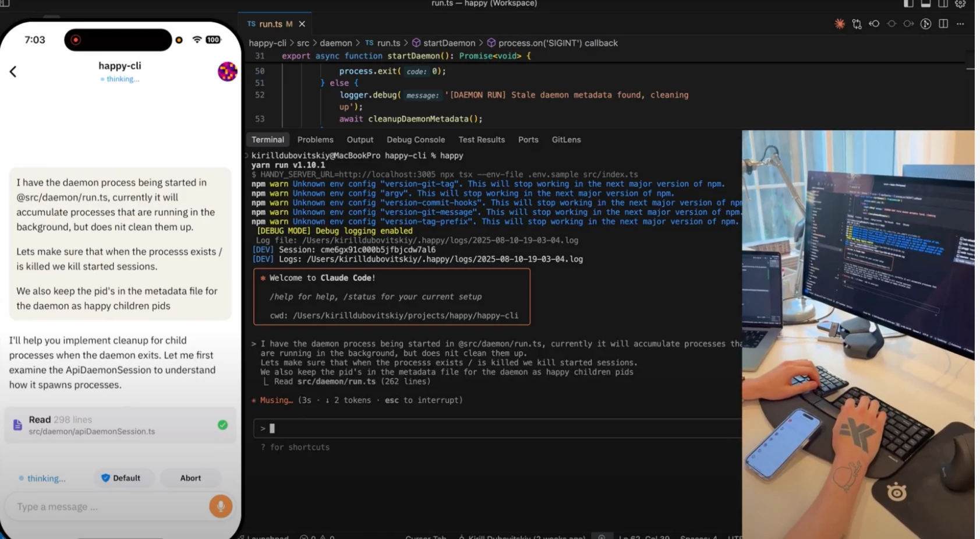The height and width of the screenshot is (539, 980).
Task: Expand the daemon folder breadcrumb
Action: tap(335, 43)
